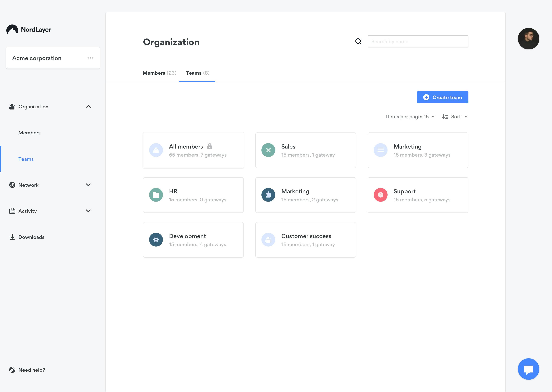Click the Search by name input field
Screen dimensions: 552x392
click(x=418, y=41)
